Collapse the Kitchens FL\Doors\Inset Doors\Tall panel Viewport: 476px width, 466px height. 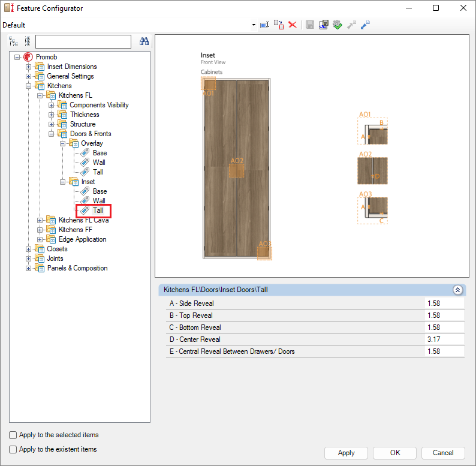(x=457, y=290)
